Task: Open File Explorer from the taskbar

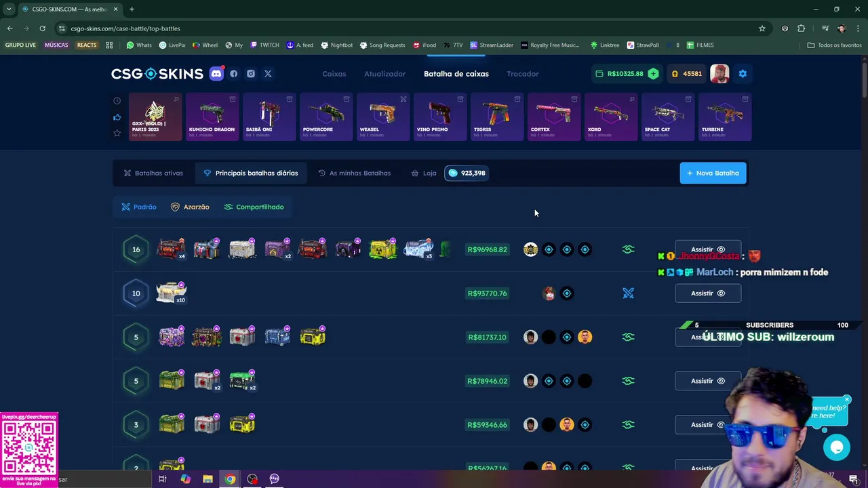Action: pos(208,479)
